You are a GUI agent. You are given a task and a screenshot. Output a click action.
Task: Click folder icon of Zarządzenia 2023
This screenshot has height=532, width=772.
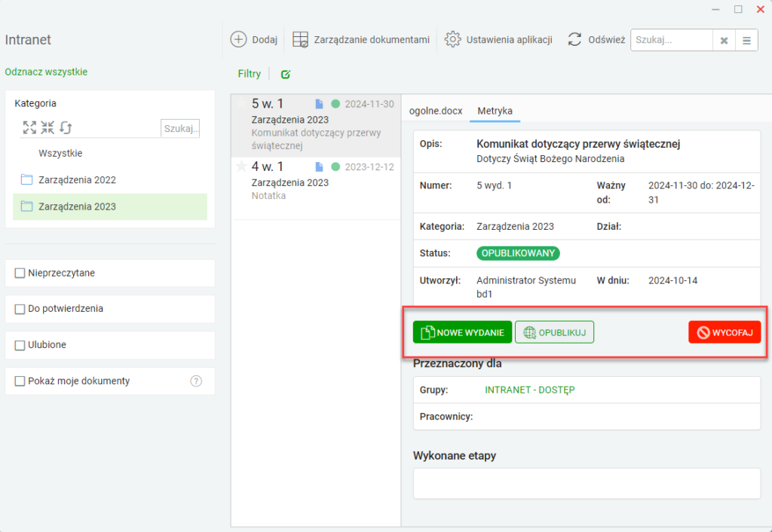(x=26, y=206)
